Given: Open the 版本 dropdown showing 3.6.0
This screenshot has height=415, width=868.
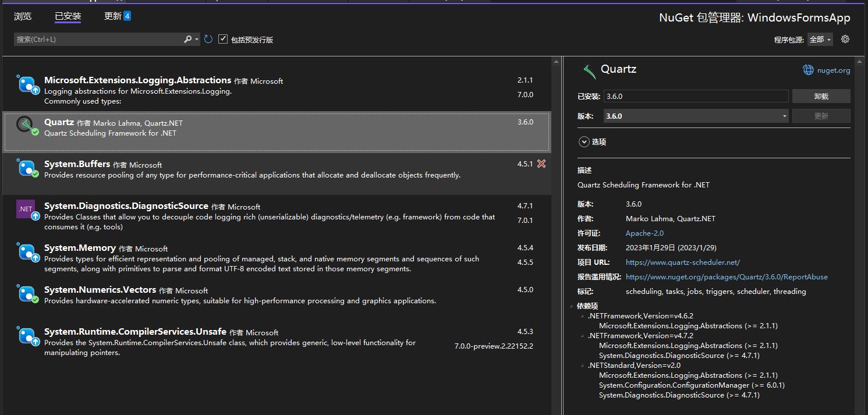Looking at the screenshot, I should click(696, 116).
